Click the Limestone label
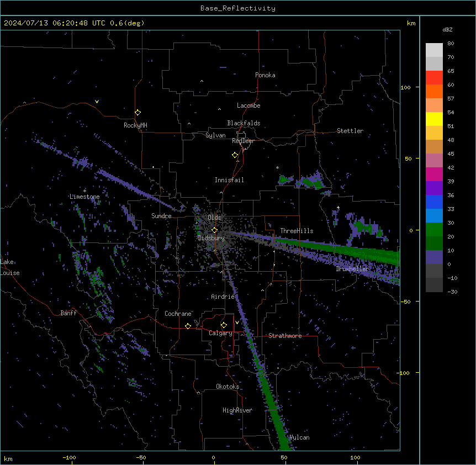Screen dimensions: 476x465 click(84, 197)
